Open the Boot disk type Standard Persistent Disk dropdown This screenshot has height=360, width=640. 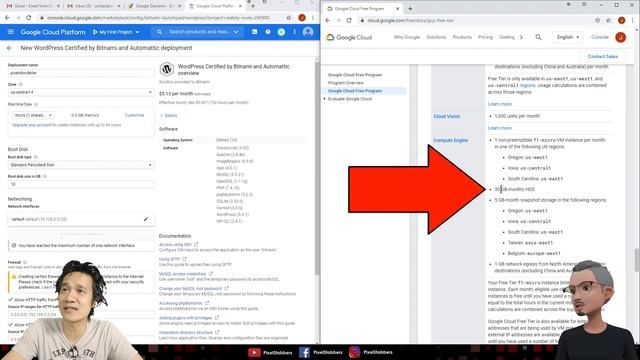pos(81,165)
